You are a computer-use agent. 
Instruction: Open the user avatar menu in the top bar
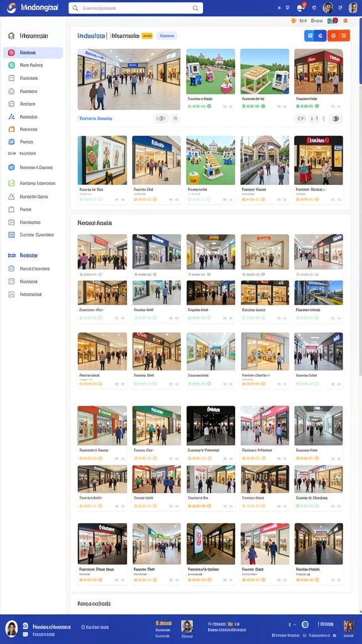[x=327, y=8]
